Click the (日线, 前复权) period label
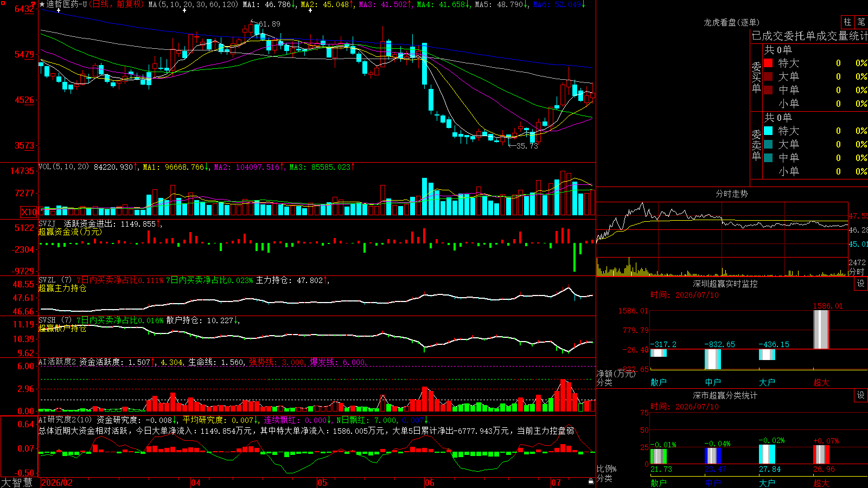Image resolution: width=868 pixels, height=488 pixels. pyautogui.click(x=117, y=4)
